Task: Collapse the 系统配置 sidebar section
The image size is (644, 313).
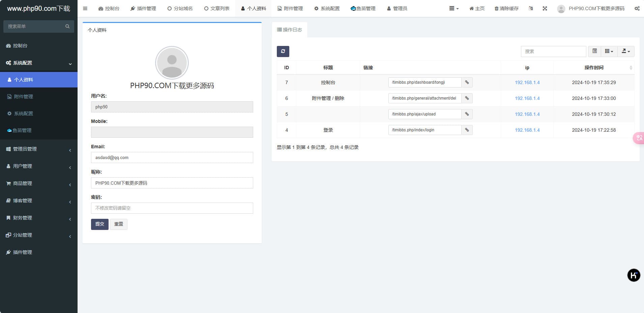Action: (38, 63)
